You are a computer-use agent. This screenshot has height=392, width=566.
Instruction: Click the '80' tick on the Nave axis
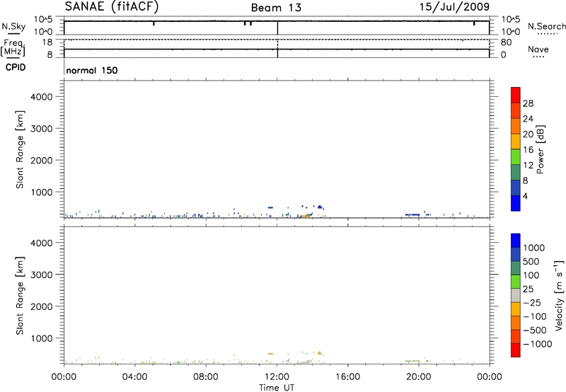(x=506, y=42)
